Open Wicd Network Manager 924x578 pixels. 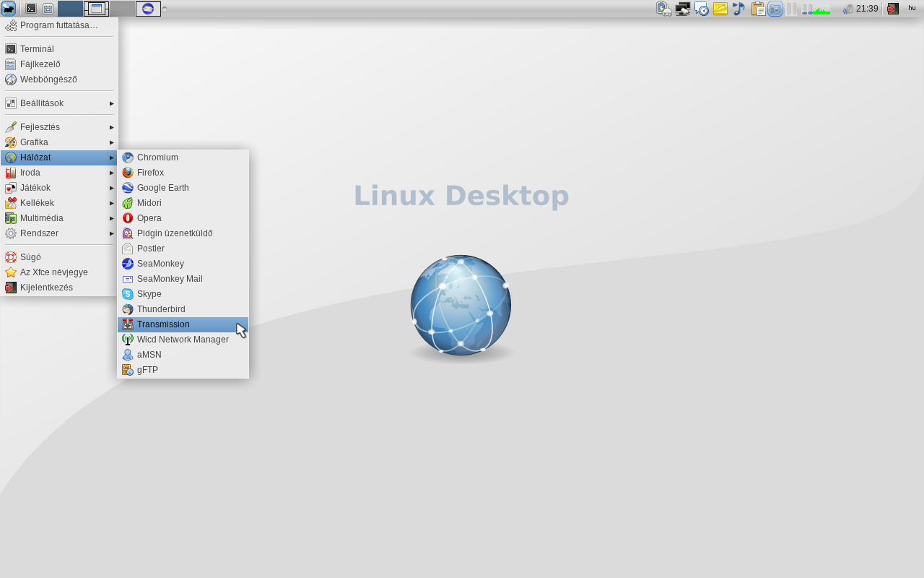[x=183, y=340]
